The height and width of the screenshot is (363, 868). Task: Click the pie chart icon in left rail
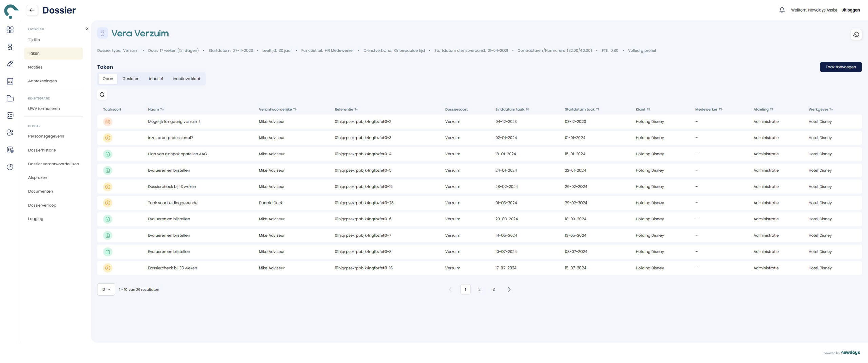tap(10, 167)
